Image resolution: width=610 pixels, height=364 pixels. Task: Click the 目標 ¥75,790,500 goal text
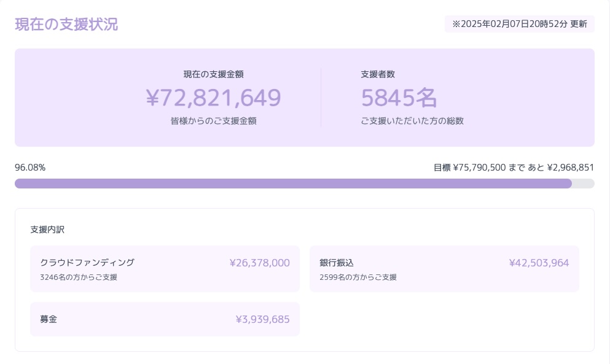click(x=469, y=168)
